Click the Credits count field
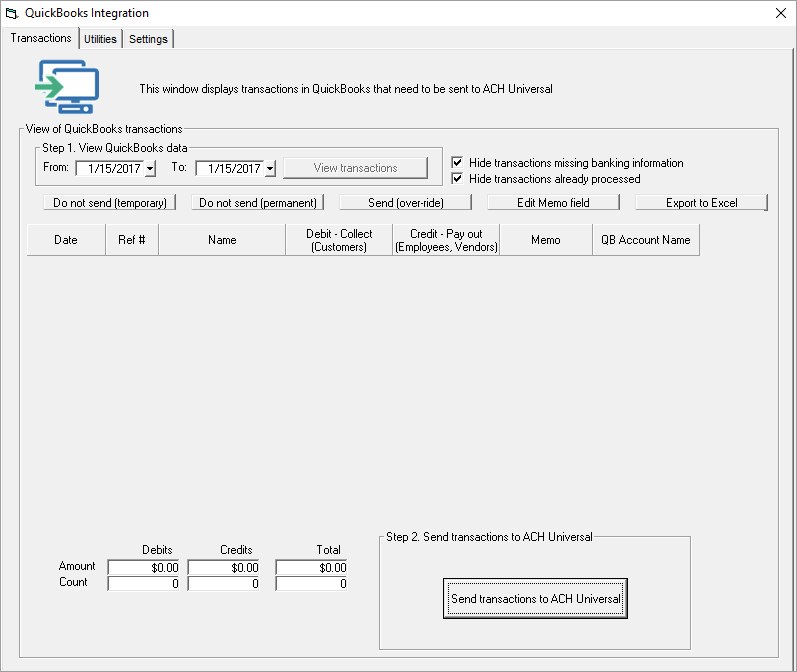The height and width of the screenshot is (672, 797). (224, 584)
